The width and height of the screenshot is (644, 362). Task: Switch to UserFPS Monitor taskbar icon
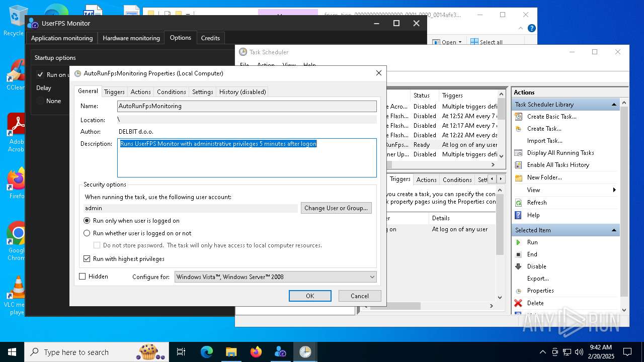pos(281,352)
